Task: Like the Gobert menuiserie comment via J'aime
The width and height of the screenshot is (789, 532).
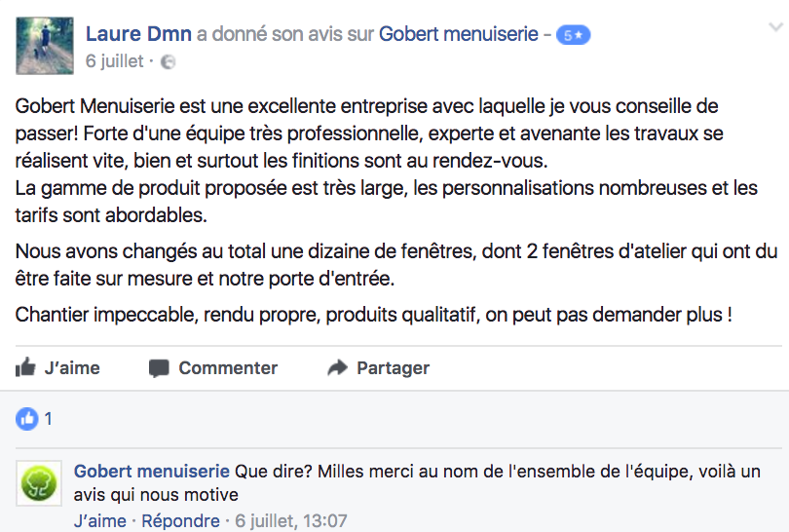Action: pos(99,521)
